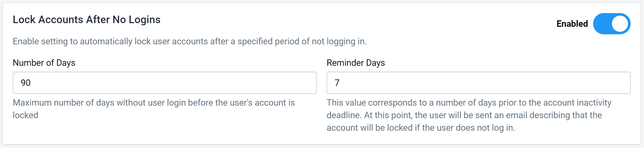The height and width of the screenshot is (148, 644).
Task: Click the blue track of the Enabled switch
Action: coord(602,24)
